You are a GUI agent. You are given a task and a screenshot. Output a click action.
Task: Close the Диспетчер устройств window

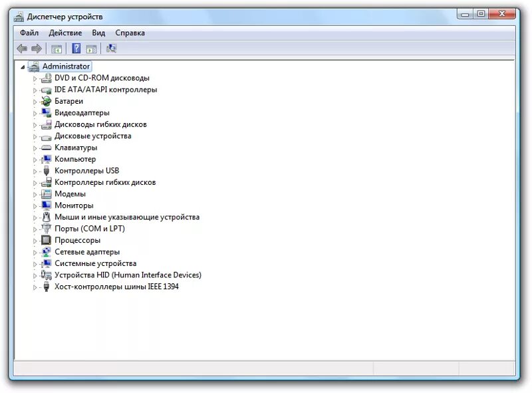[x=502, y=14]
